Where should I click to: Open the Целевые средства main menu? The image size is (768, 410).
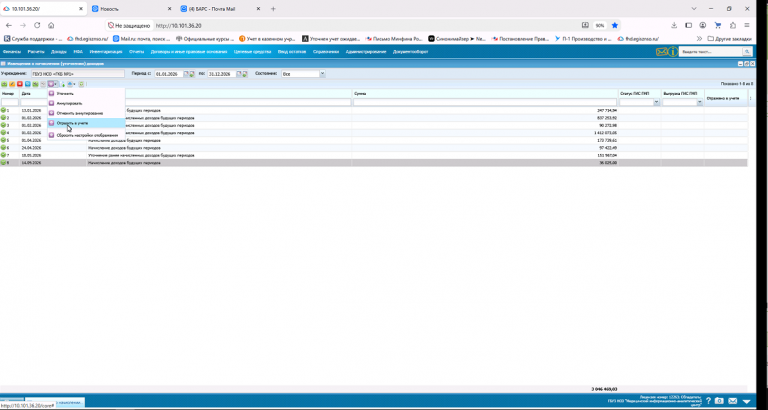(x=252, y=51)
